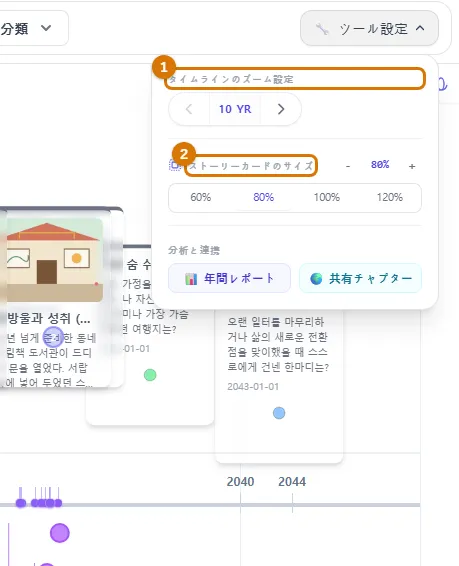The height and width of the screenshot is (566, 459).
Task: Click the 10 YR zoom value
Action: pyautogui.click(x=235, y=109)
